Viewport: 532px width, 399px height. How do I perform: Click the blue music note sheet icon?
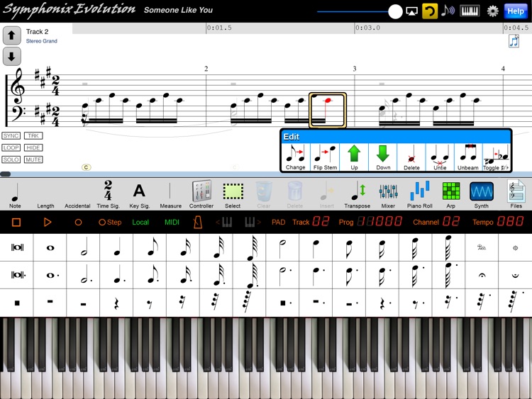pyautogui.click(x=514, y=41)
